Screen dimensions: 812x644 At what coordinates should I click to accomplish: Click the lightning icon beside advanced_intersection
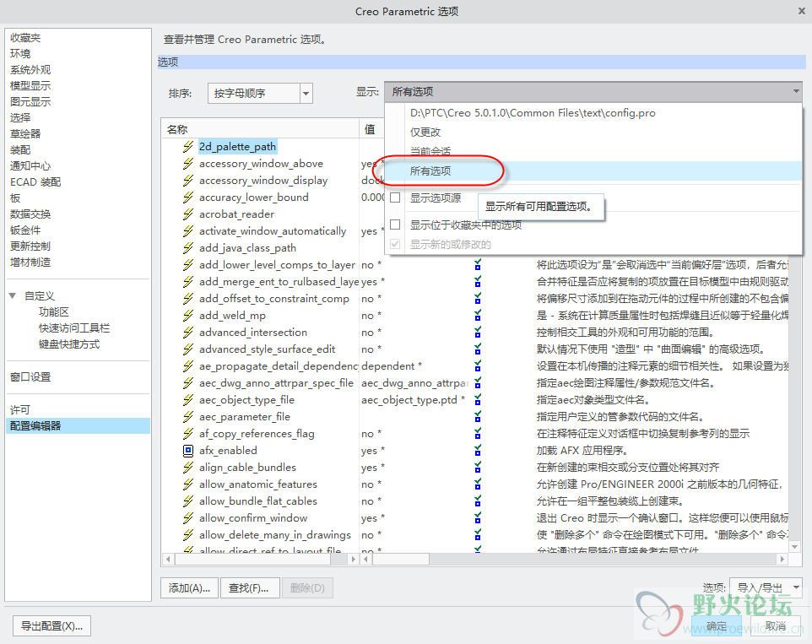tap(188, 333)
